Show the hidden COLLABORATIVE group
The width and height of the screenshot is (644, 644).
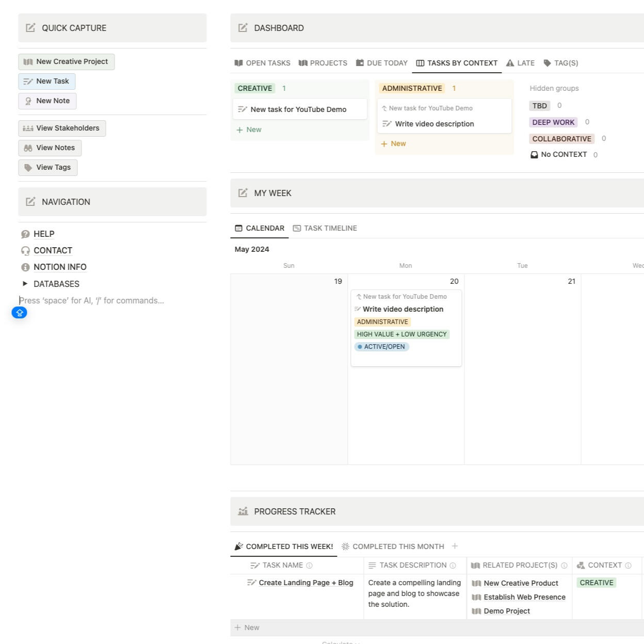pyautogui.click(x=561, y=138)
